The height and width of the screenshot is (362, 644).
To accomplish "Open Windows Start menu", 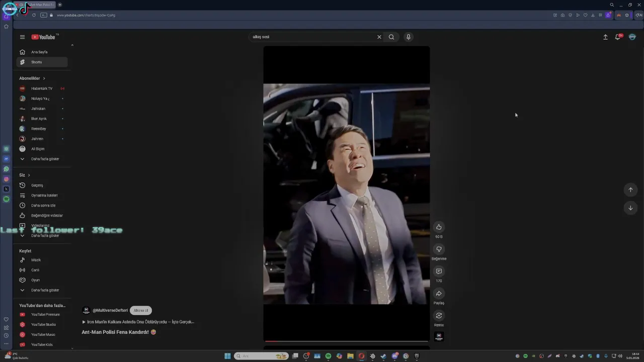I will click(x=227, y=356).
